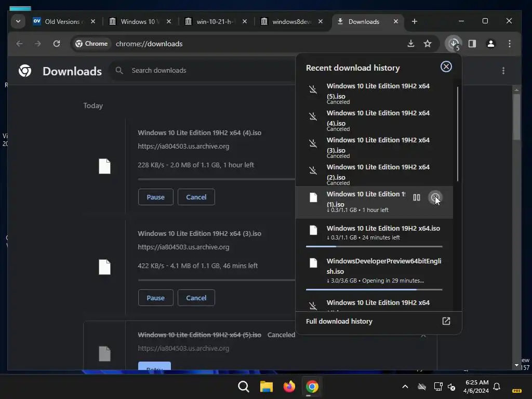This screenshot has width=532, height=399.
Task: Open the (4).iso archive.org source link
Action: click(x=183, y=146)
